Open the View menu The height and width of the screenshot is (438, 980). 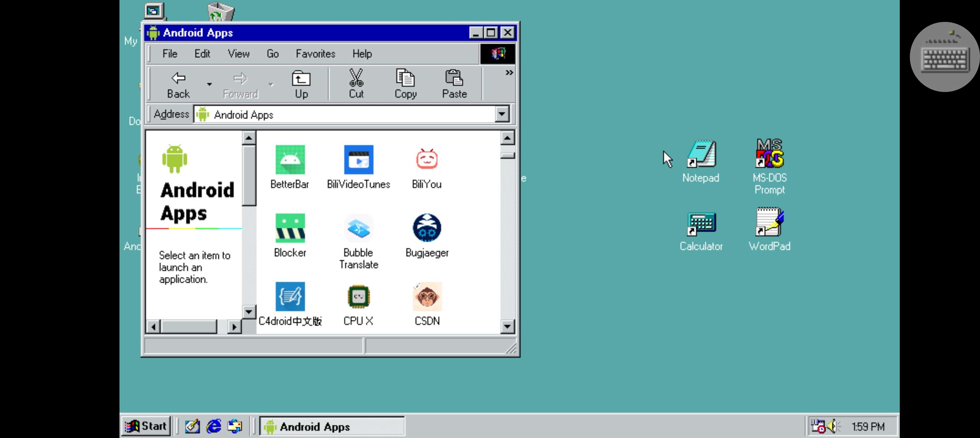[238, 54]
